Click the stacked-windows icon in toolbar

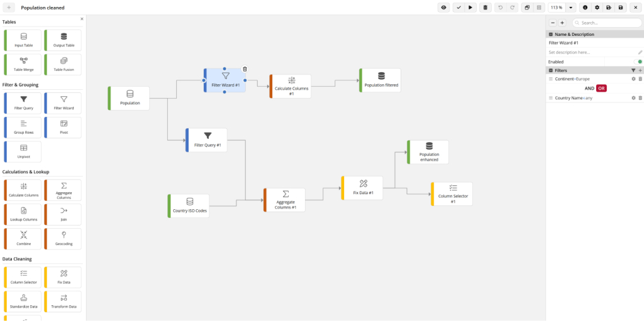tap(527, 8)
